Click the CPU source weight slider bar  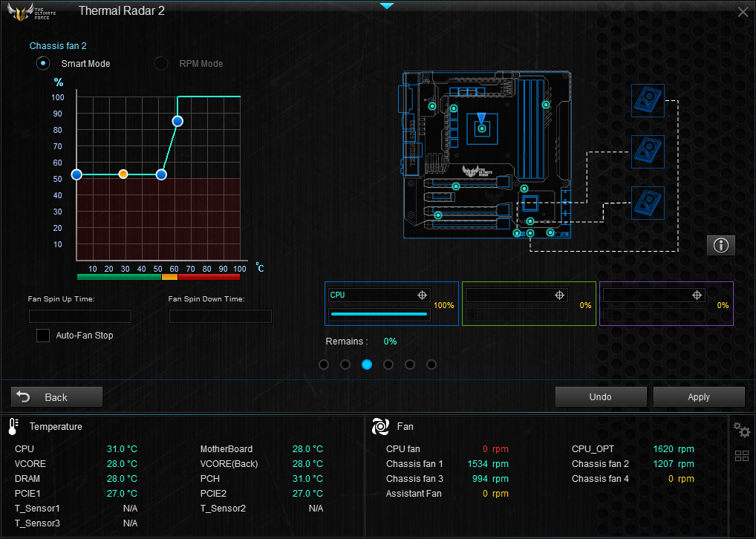(x=379, y=314)
